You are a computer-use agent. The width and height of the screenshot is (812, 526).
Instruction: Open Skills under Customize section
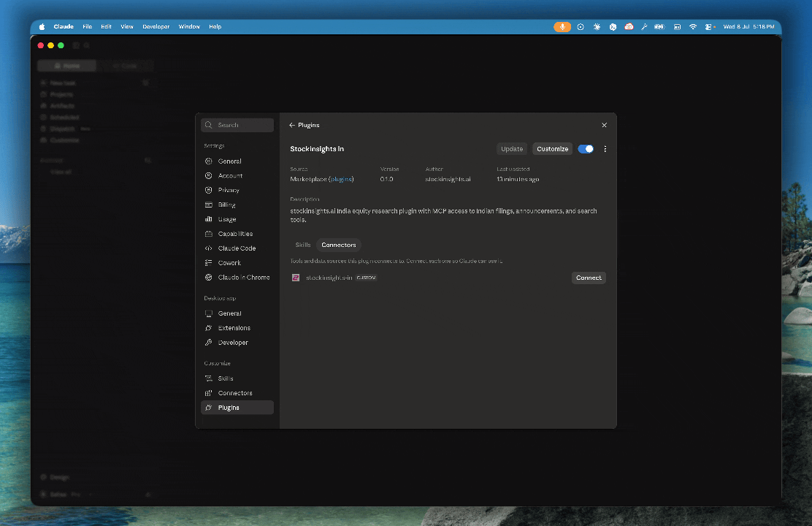237,378
